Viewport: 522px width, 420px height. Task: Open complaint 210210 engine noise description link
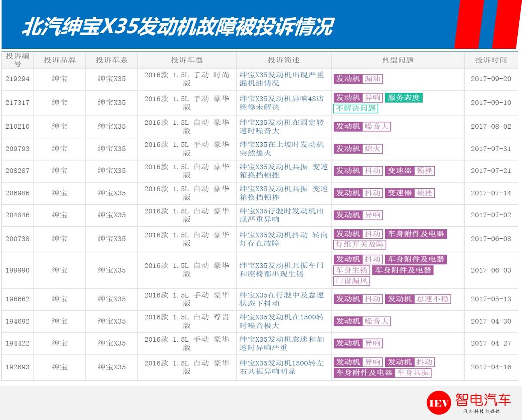[281, 126]
